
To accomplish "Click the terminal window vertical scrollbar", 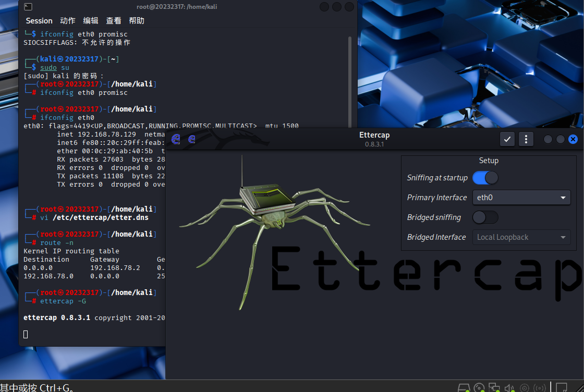I will click(350, 82).
